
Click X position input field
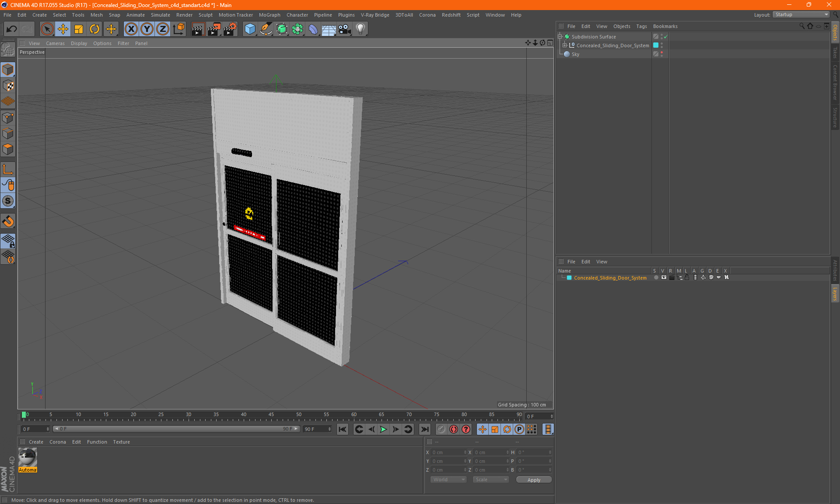pyautogui.click(x=449, y=452)
